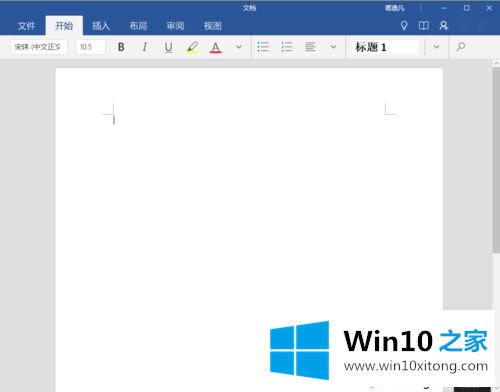Minimize the Word window

(x=444, y=8)
